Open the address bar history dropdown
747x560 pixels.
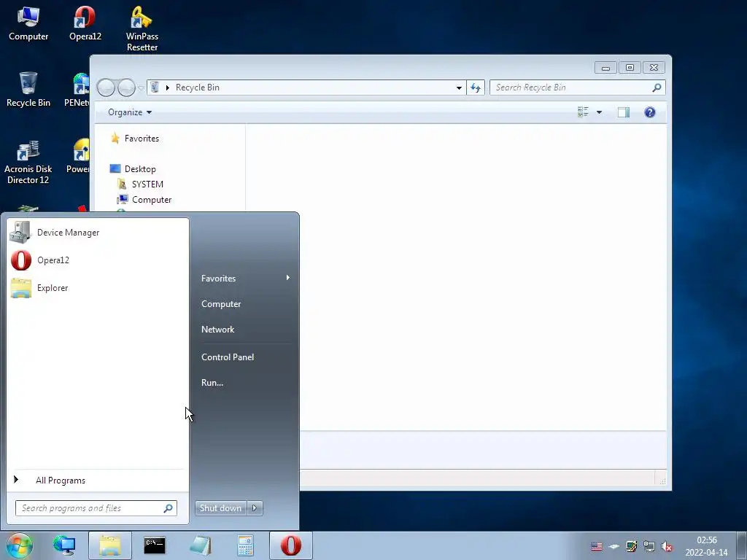pyautogui.click(x=459, y=87)
